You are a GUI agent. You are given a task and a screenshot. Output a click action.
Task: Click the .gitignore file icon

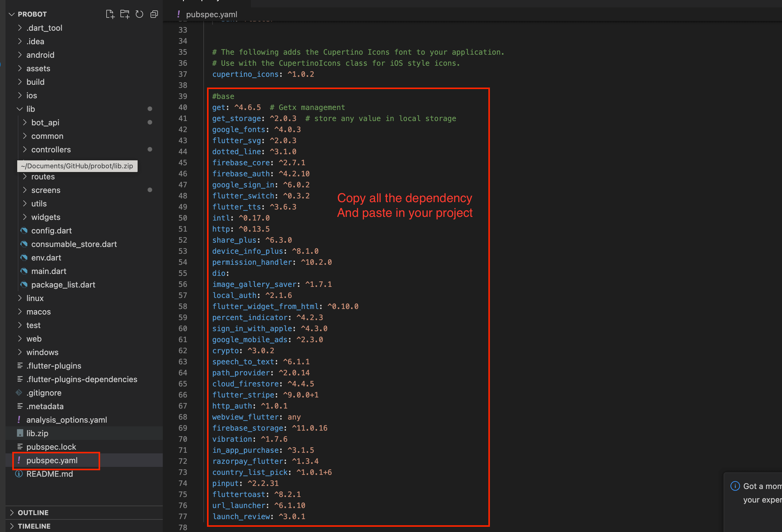pyautogui.click(x=19, y=393)
